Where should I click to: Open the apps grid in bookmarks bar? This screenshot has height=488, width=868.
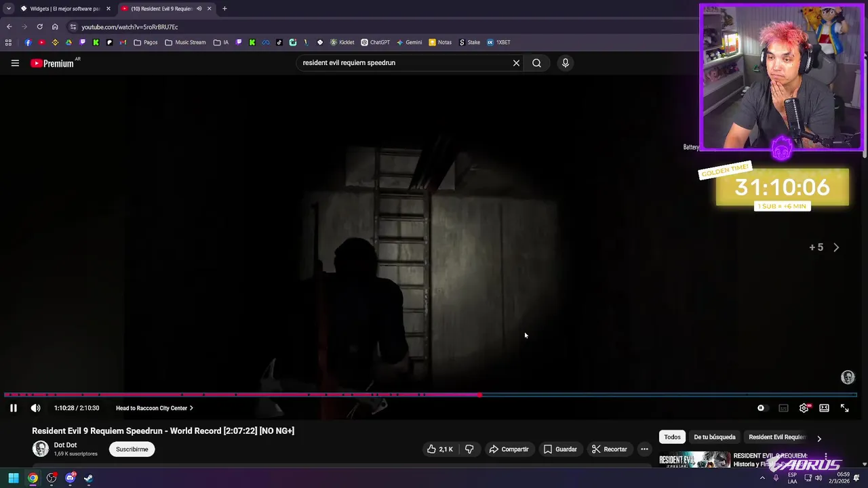pyautogui.click(x=8, y=42)
